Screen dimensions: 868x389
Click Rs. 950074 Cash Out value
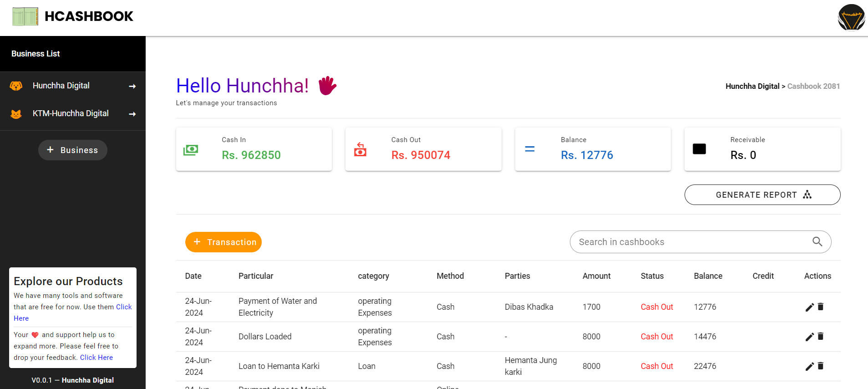(421, 155)
